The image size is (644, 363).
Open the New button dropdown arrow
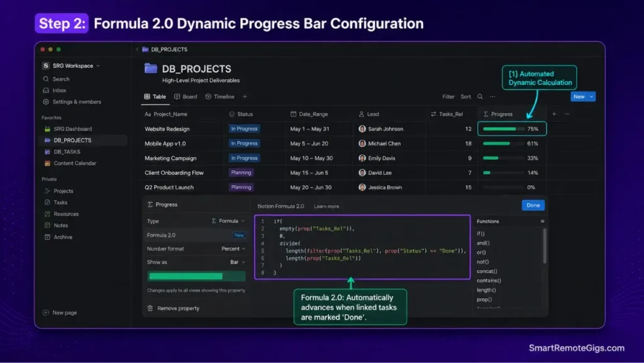(591, 97)
